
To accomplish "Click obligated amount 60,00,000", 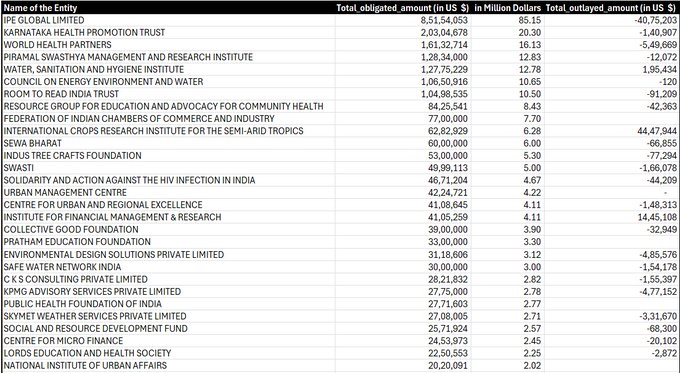I will click(448, 143).
